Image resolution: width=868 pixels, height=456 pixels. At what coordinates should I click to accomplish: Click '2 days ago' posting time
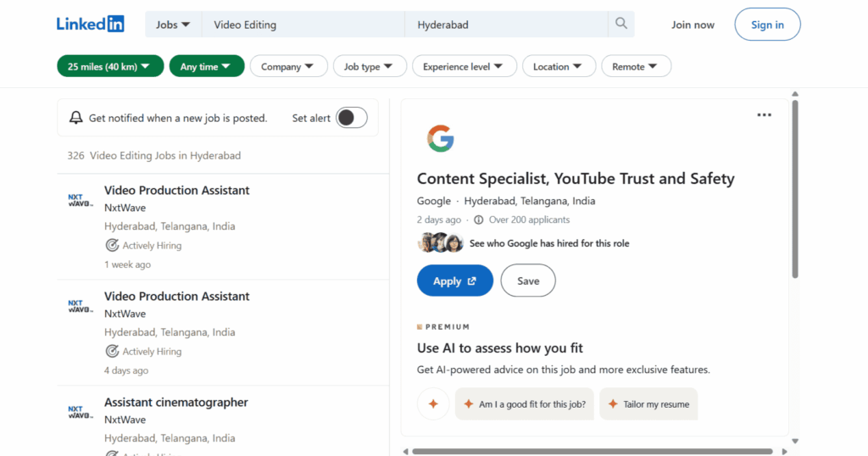coord(439,220)
